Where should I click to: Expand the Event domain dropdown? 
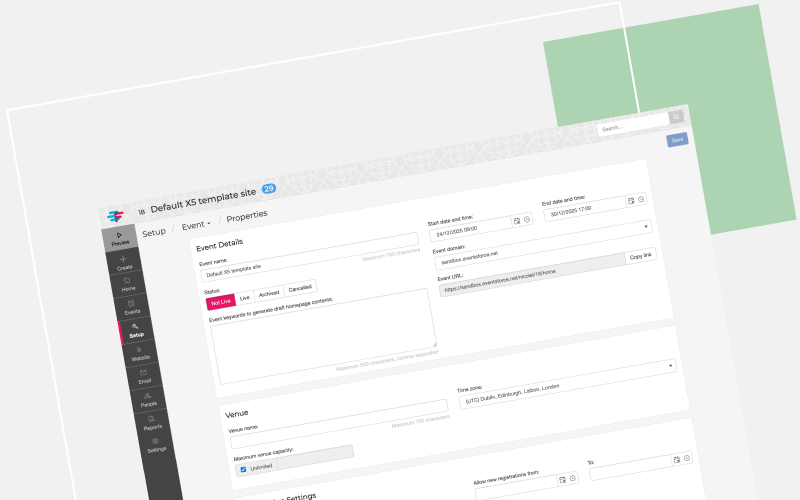point(648,226)
